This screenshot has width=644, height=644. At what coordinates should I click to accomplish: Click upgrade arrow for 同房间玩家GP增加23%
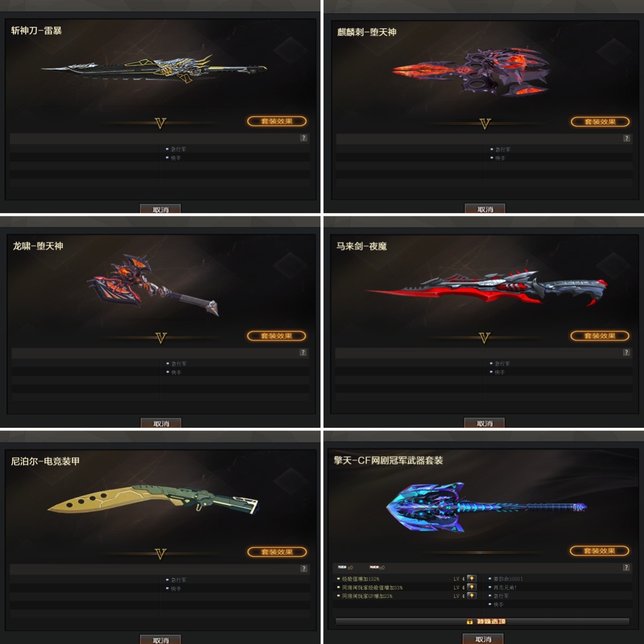[x=472, y=596]
